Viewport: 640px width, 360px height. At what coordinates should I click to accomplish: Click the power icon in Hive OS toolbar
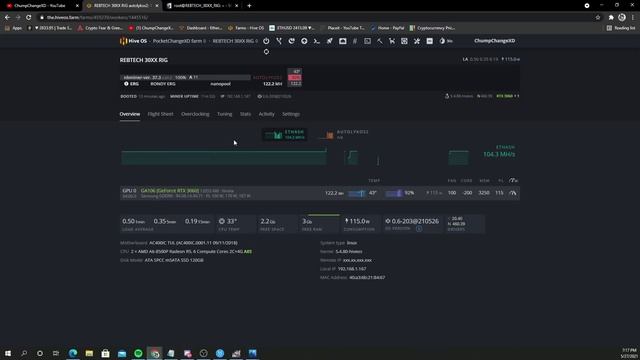(x=266, y=41)
